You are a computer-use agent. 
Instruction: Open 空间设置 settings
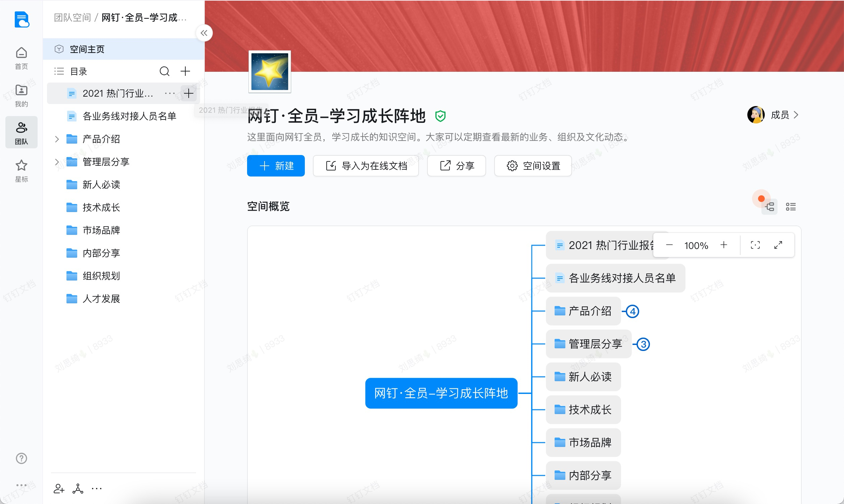(x=532, y=166)
